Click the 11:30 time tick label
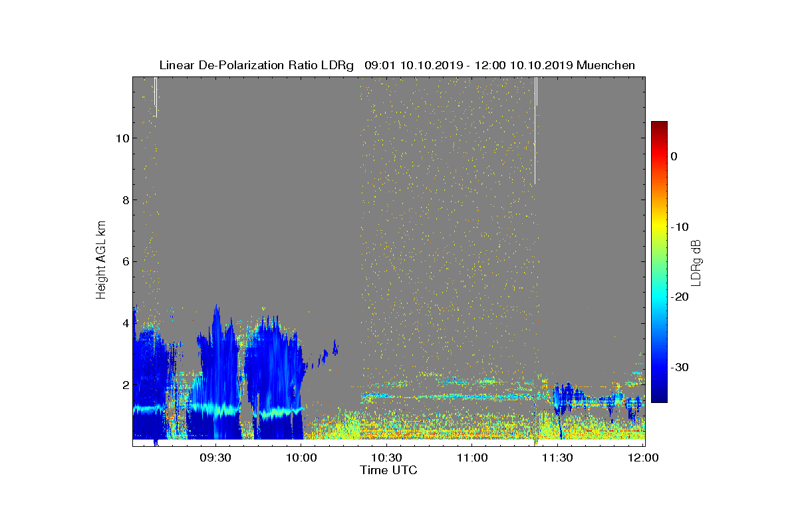Screen dimensions: 798x532 [x=557, y=458]
